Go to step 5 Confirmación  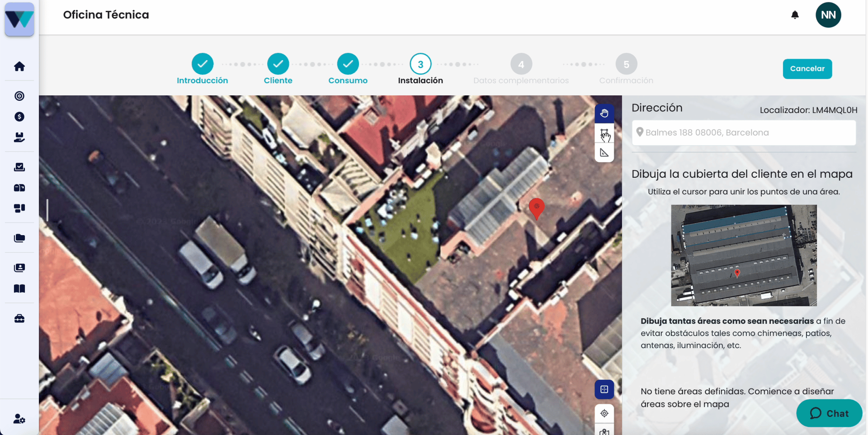point(626,69)
